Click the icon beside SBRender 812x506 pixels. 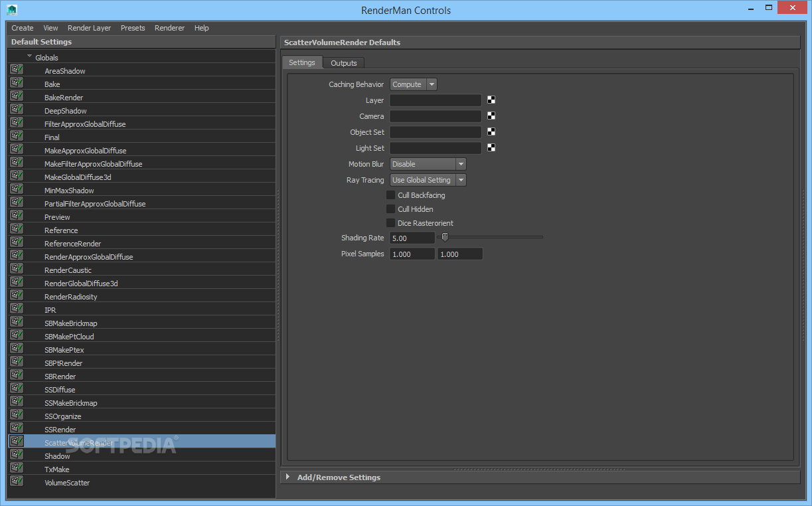click(x=17, y=375)
